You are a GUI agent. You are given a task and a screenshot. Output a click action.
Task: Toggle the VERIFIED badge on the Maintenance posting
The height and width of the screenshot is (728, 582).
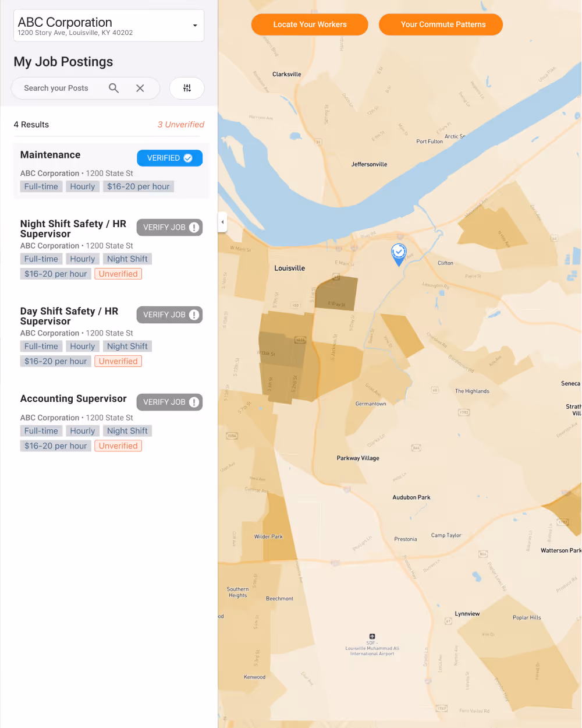click(x=169, y=157)
